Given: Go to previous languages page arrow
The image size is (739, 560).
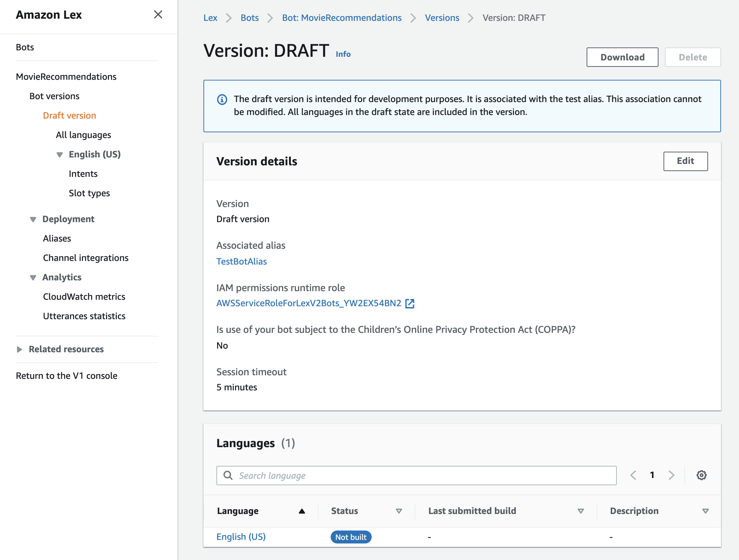Looking at the screenshot, I should coord(633,475).
